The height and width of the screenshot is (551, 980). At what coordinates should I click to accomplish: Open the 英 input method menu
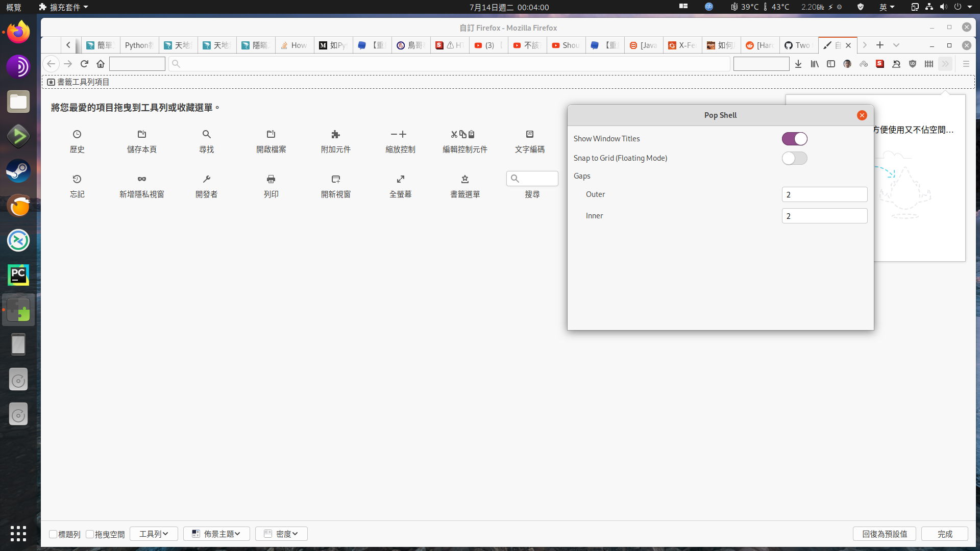(x=887, y=7)
